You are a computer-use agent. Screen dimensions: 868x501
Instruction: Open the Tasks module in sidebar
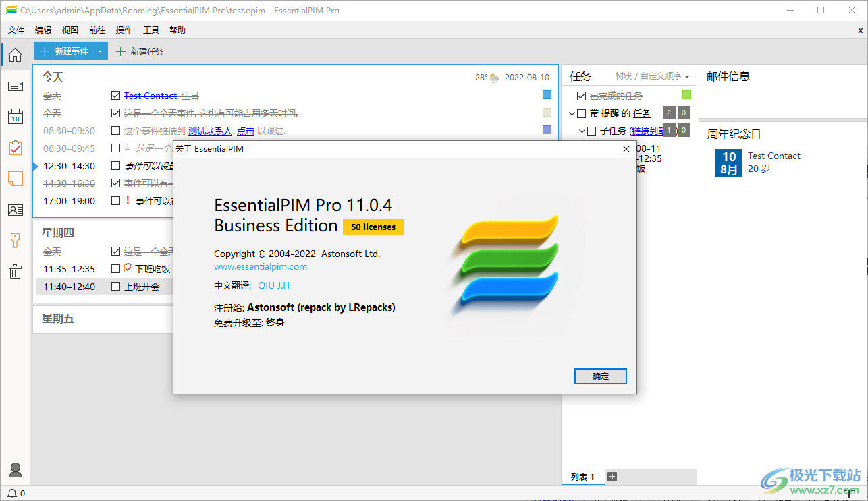[15, 148]
